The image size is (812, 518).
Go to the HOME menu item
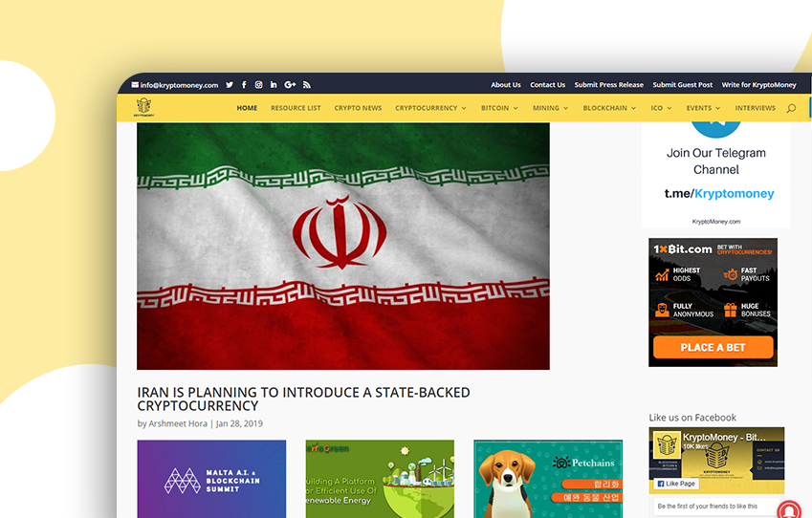247,108
